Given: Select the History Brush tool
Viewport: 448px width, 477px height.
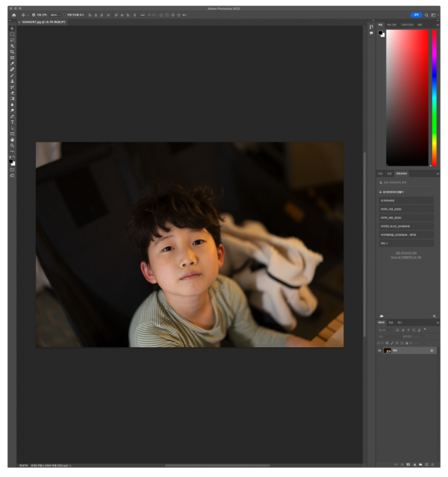Looking at the screenshot, I should tap(12, 87).
